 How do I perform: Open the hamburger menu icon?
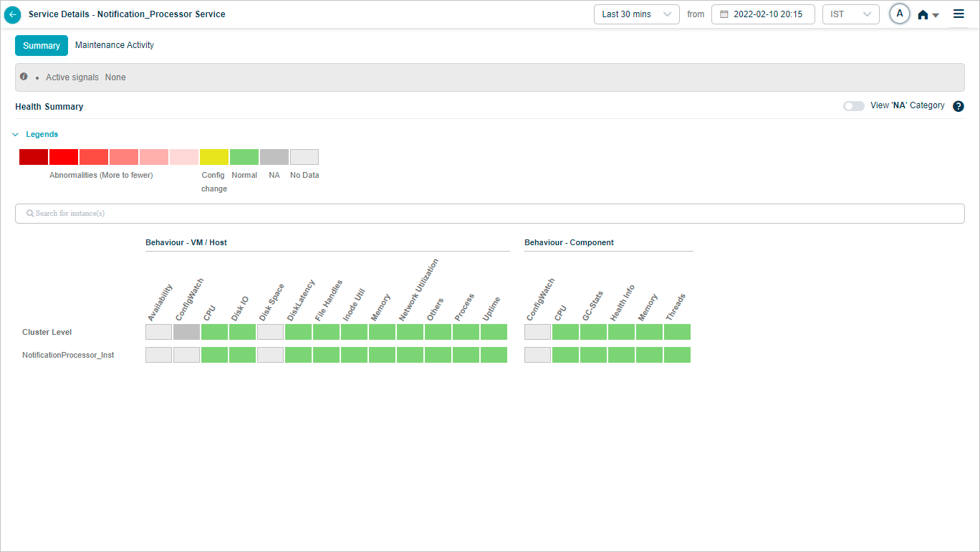tap(959, 14)
